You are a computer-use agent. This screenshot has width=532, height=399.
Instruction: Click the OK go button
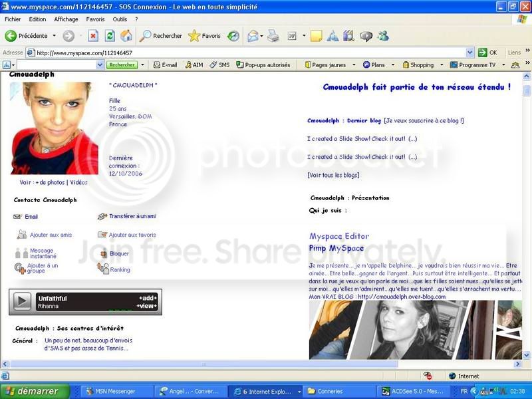pyautogui.click(x=487, y=53)
